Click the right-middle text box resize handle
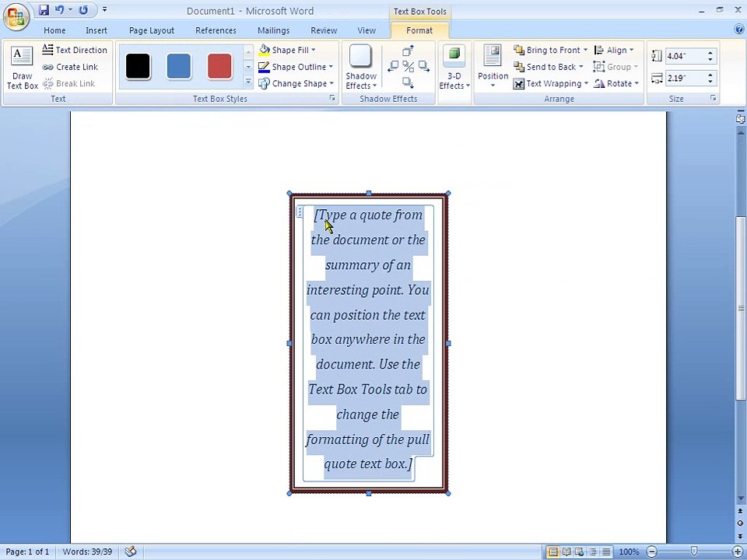 click(x=448, y=343)
